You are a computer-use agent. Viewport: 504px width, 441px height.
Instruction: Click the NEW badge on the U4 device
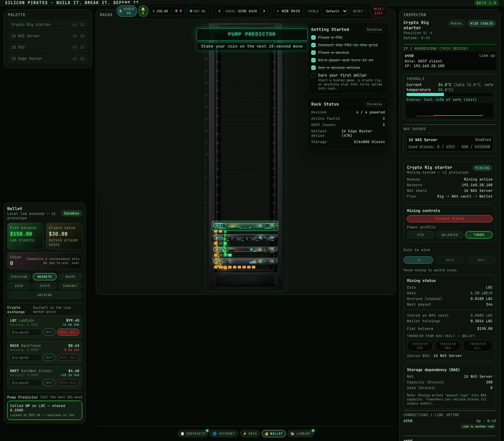[218, 226]
